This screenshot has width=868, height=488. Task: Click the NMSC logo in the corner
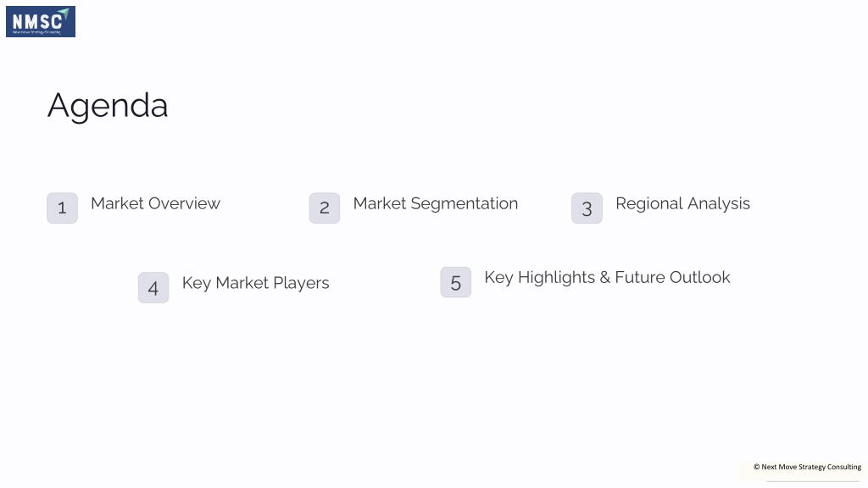pos(41,21)
